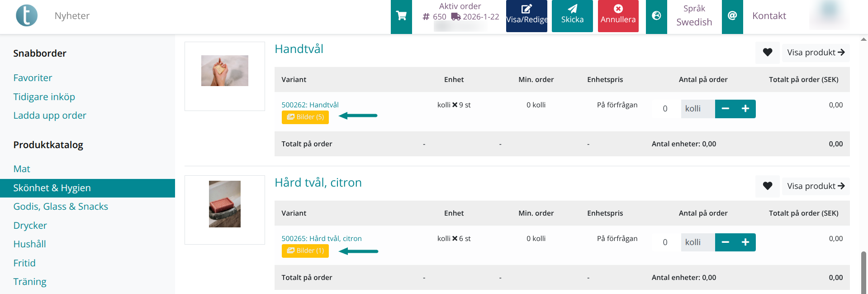Click the @ contact icon

click(x=732, y=16)
